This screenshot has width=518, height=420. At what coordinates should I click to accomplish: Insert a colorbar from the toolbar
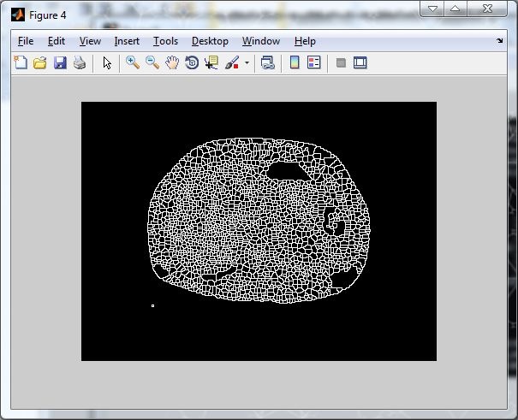(295, 62)
